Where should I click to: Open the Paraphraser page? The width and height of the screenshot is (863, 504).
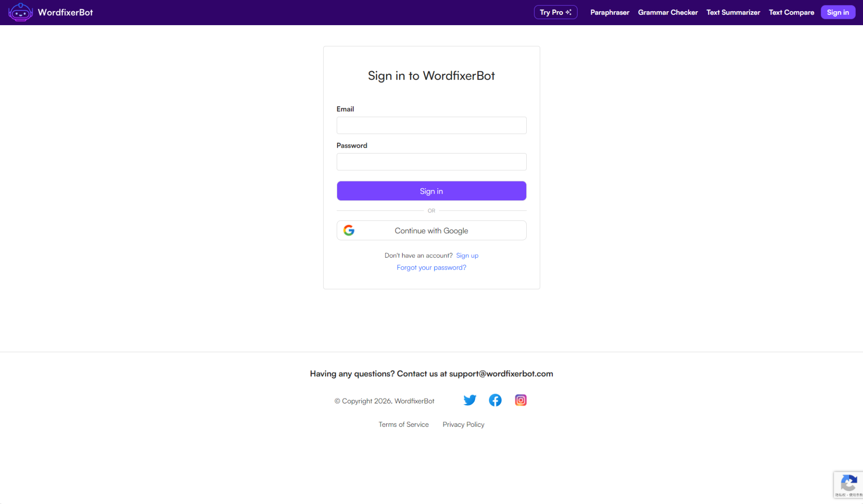click(x=609, y=12)
